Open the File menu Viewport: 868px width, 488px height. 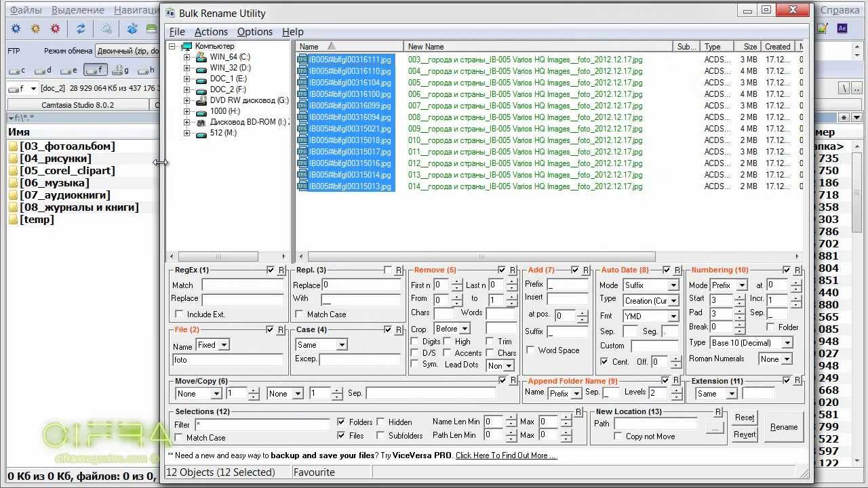coord(177,32)
